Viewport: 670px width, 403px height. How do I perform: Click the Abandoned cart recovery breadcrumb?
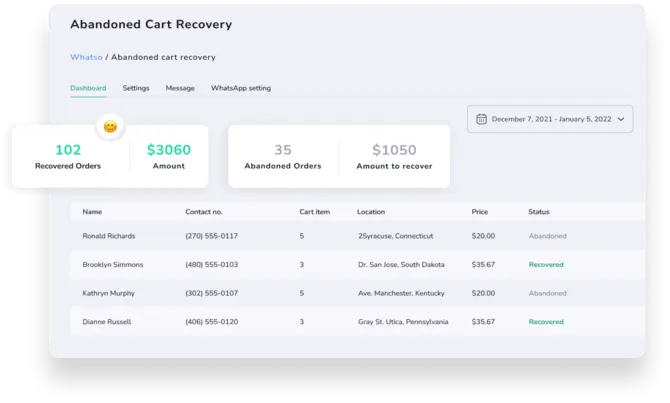pyautogui.click(x=163, y=57)
